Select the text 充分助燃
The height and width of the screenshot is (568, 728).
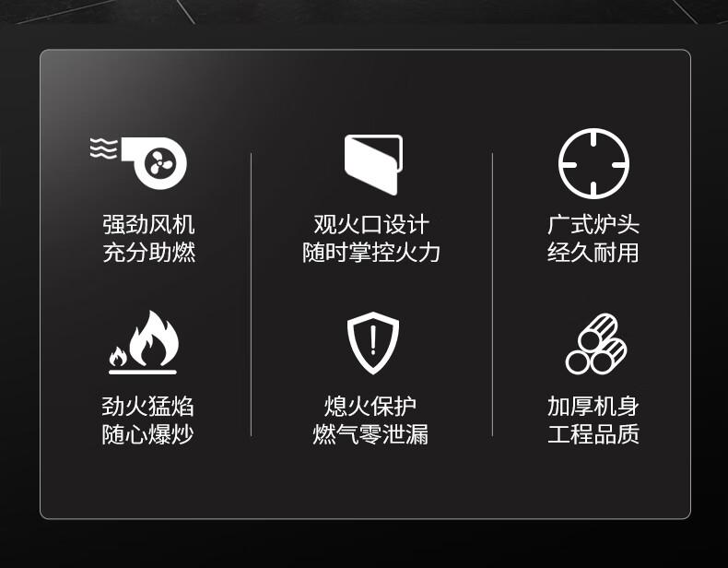[148, 253]
